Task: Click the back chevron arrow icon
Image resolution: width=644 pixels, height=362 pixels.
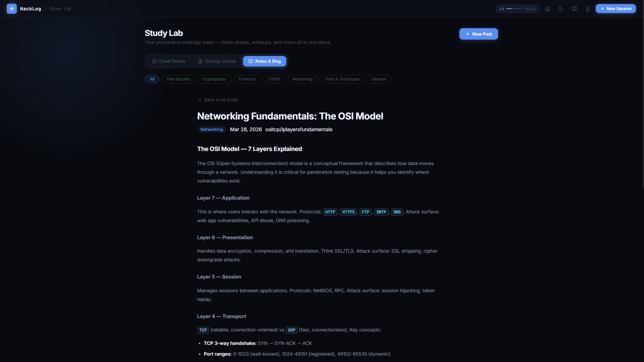Action: point(200,100)
